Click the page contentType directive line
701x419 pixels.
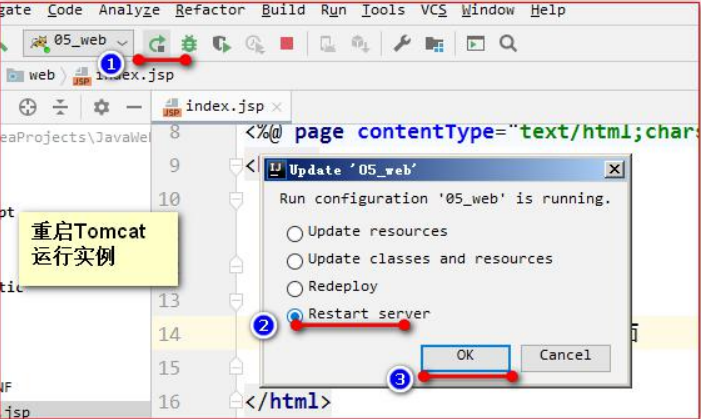pos(472,132)
